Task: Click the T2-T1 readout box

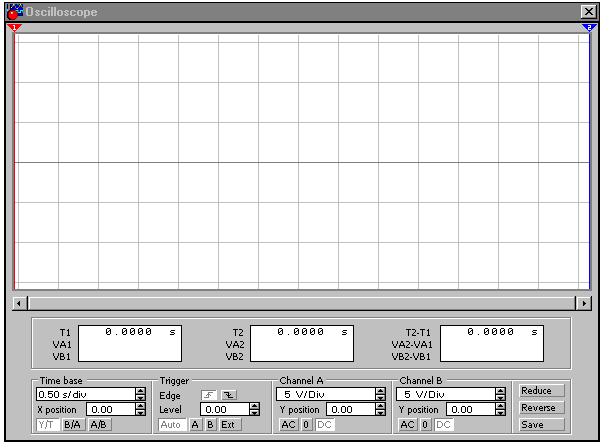Action: click(x=492, y=343)
